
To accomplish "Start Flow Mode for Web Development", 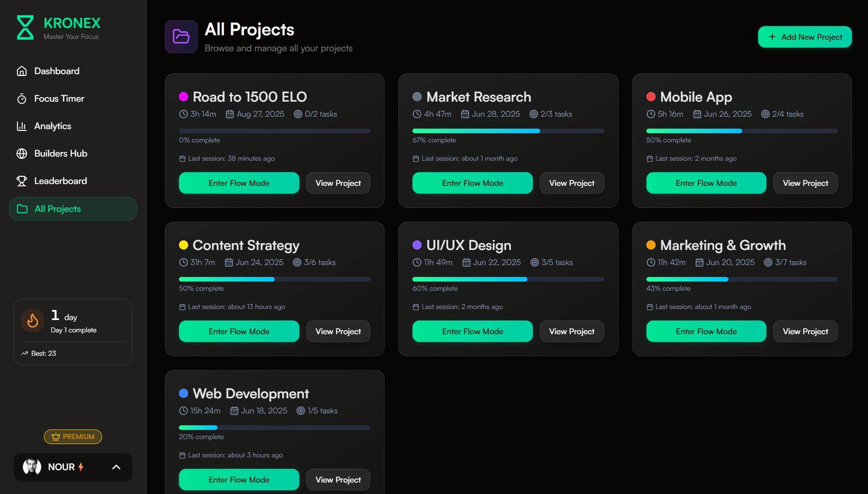I will (x=239, y=480).
